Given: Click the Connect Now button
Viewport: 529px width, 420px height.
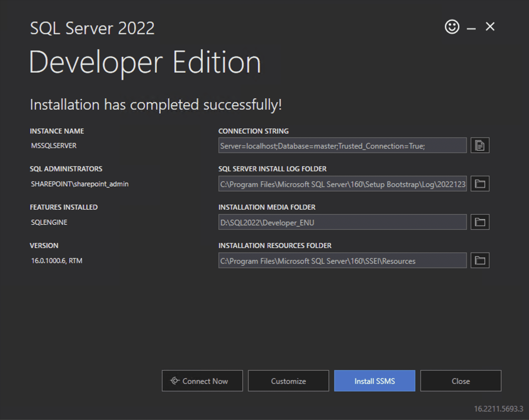Looking at the screenshot, I should click(x=202, y=381).
